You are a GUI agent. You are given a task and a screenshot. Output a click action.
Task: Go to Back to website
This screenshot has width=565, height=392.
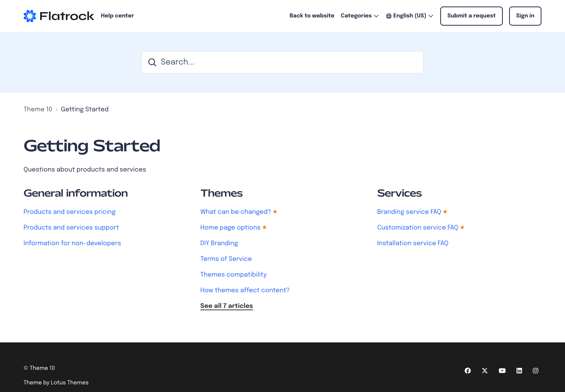[x=312, y=16]
